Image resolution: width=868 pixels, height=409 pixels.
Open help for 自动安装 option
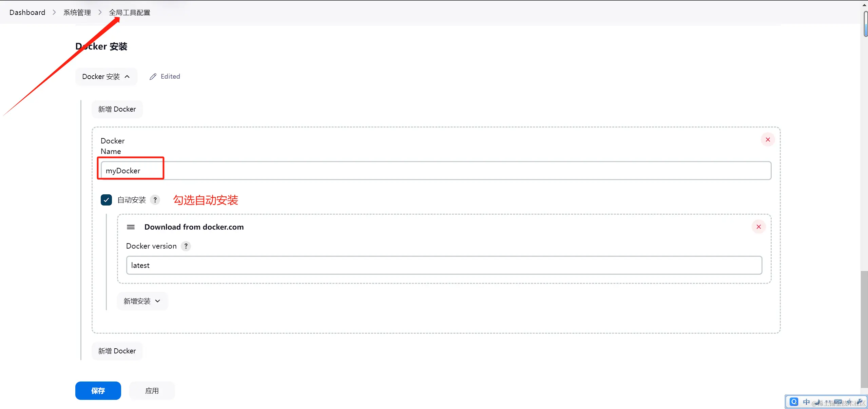pos(155,200)
